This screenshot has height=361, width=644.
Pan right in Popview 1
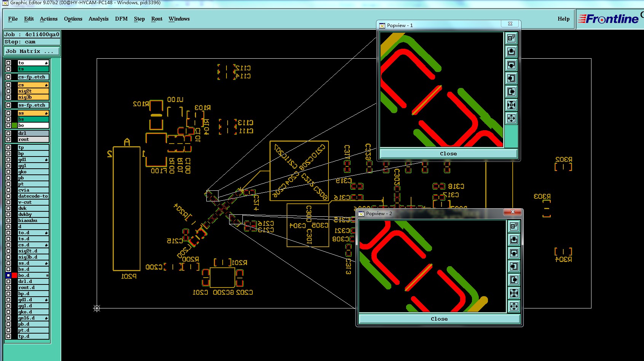point(511,91)
